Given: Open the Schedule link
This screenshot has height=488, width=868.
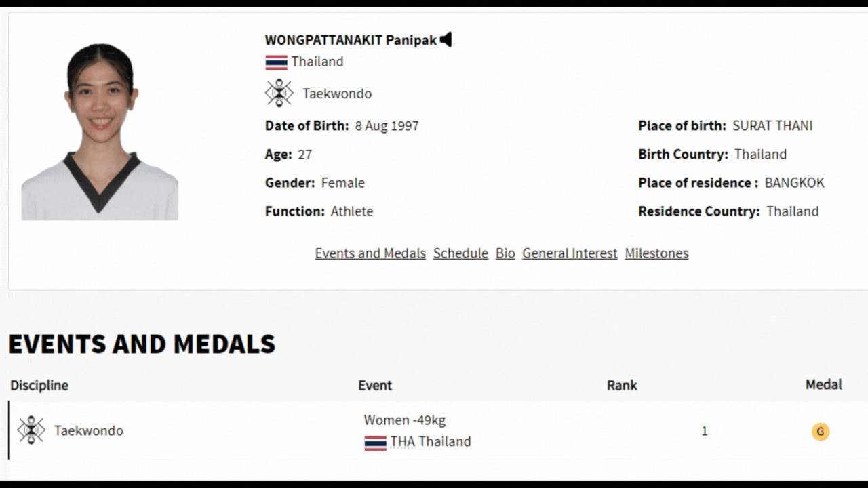Looking at the screenshot, I should pyautogui.click(x=460, y=253).
